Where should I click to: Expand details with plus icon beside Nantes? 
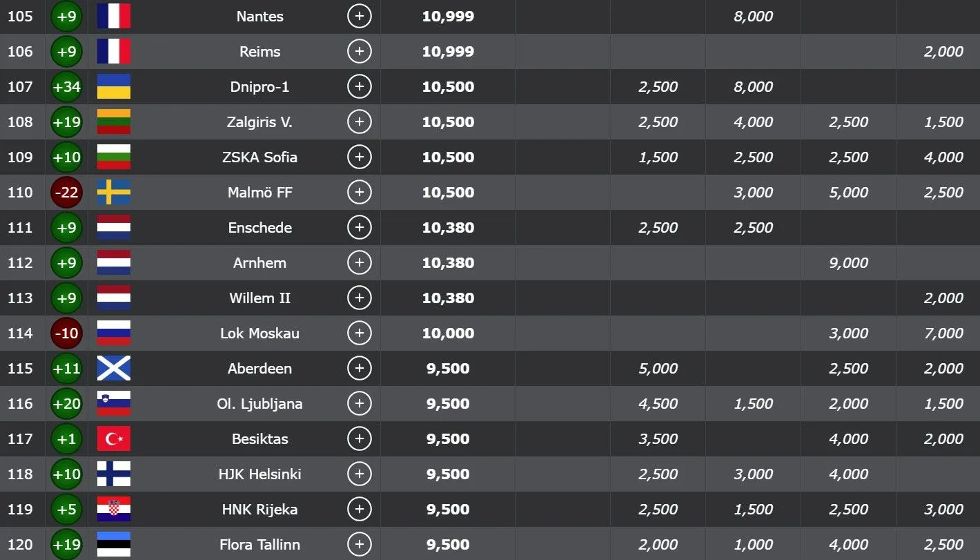[x=359, y=16]
